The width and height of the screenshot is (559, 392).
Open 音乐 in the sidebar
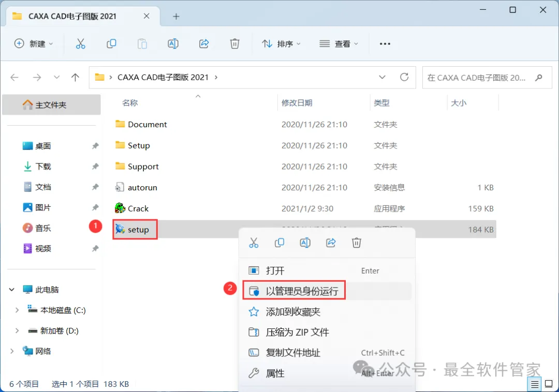coord(43,228)
